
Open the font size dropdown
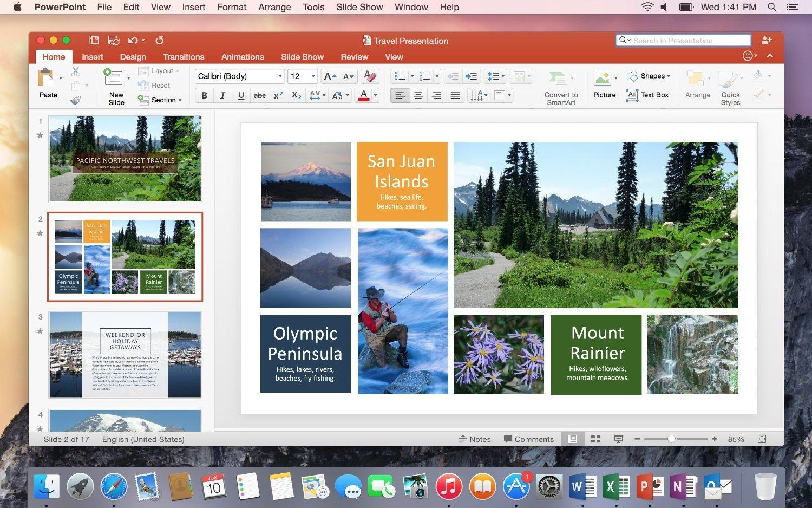pyautogui.click(x=312, y=76)
